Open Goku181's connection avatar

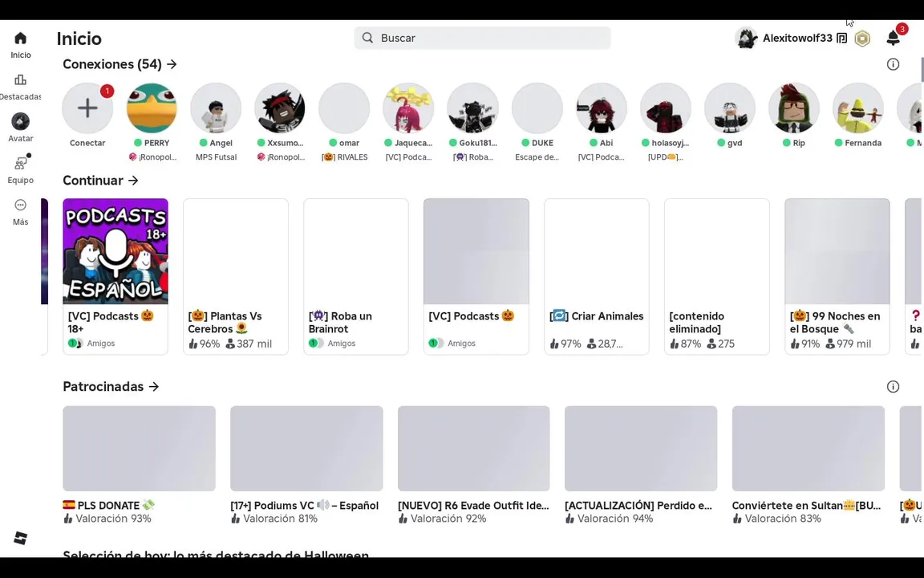(x=472, y=108)
